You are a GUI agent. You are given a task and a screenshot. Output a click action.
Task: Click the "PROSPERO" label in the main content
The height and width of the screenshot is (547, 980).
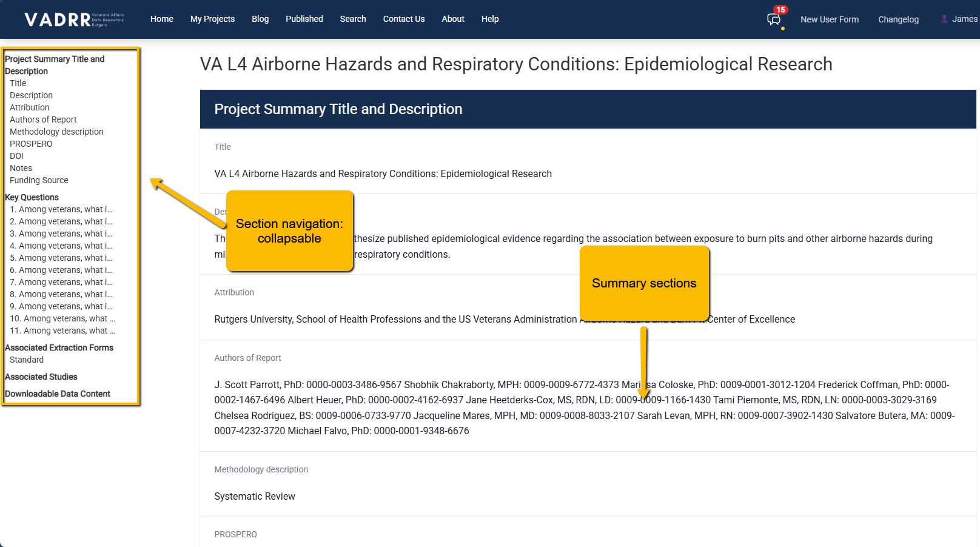tap(235, 534)
